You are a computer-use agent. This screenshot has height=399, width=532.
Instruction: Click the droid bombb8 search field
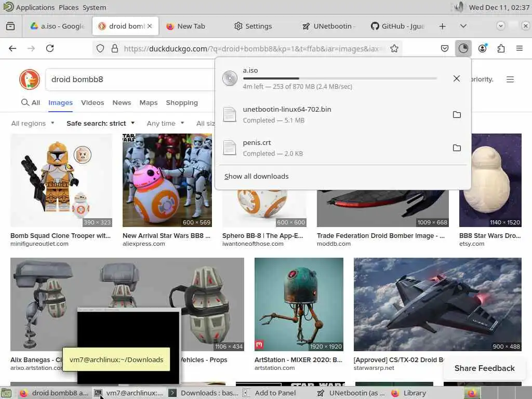pyautogui.click(x=130, y=79)
